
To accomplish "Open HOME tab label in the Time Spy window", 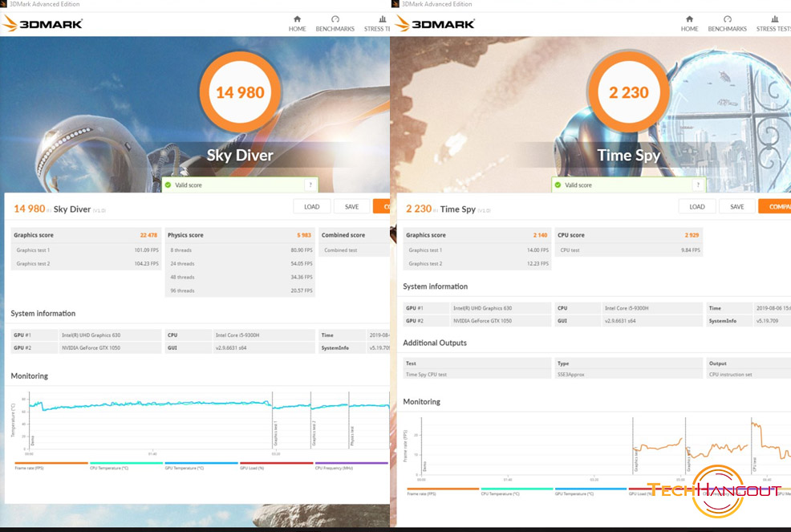I will 689,29.
